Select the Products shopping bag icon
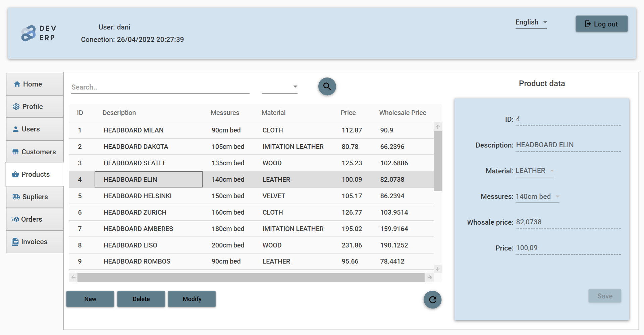644x335 pixels. click(15, 174)
